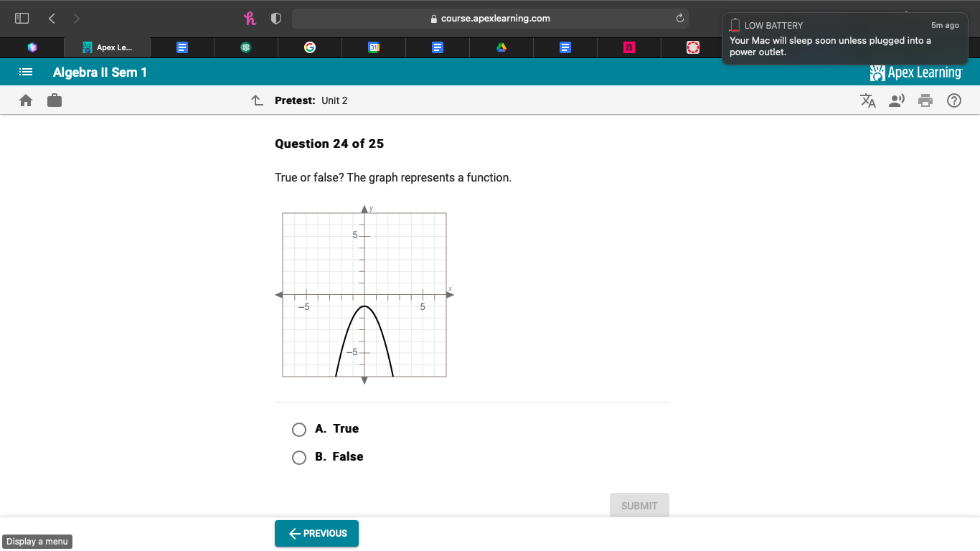Image resolution: width=980 pixels, height=551 pixels.
Task: Open the Google Calendar tab
Action: [373, 47]
